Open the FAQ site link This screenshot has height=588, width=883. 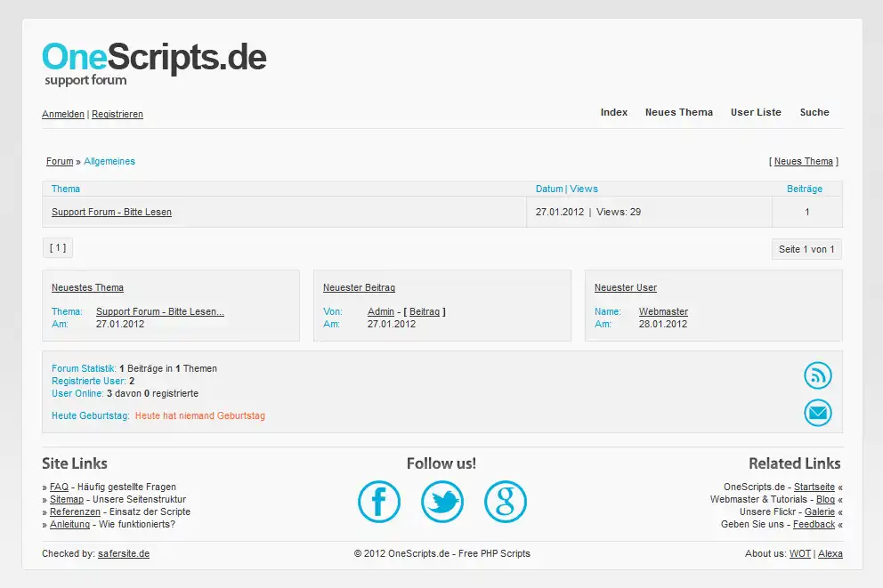click(x=59, y=487)
